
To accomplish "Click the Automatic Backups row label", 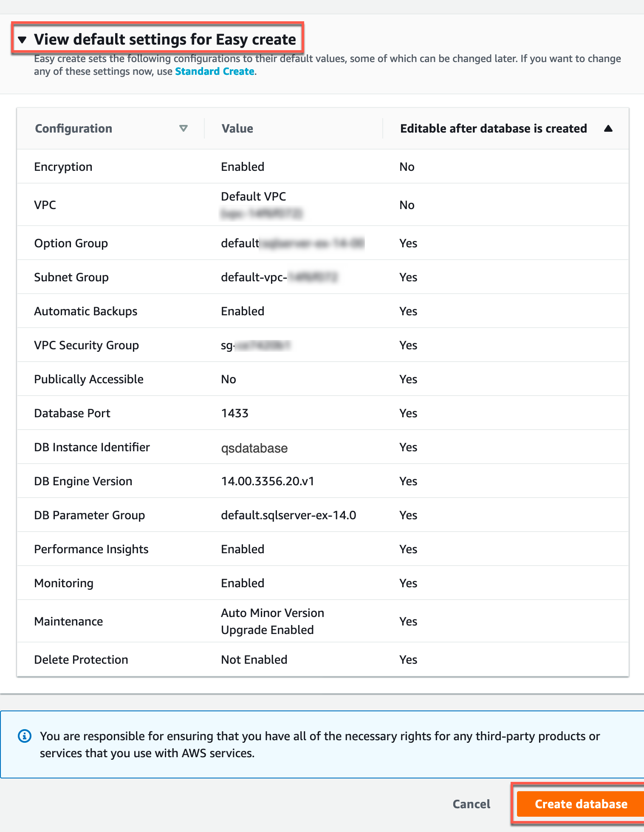I will click(x=86, y=311).
